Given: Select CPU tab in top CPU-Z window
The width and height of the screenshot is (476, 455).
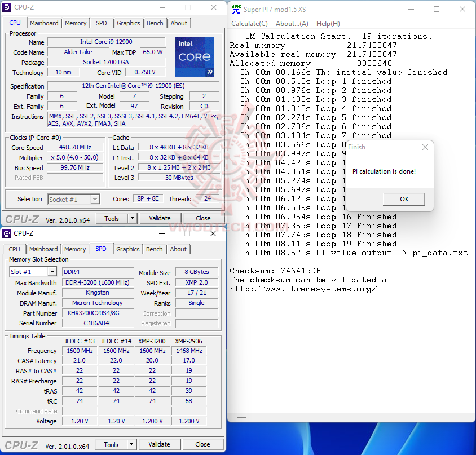Looking at the screenshot, I should tap(15, 23).
